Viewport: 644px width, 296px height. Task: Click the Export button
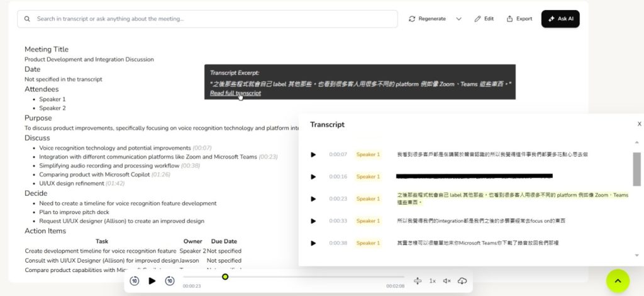pyautogui.click(x=519, y=19)
